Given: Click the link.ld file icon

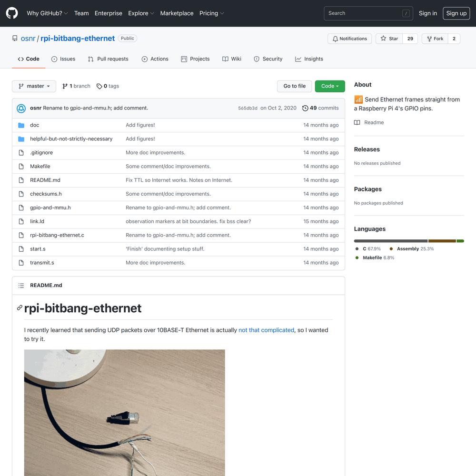Looking at the screenshot, I should (21, 221).
